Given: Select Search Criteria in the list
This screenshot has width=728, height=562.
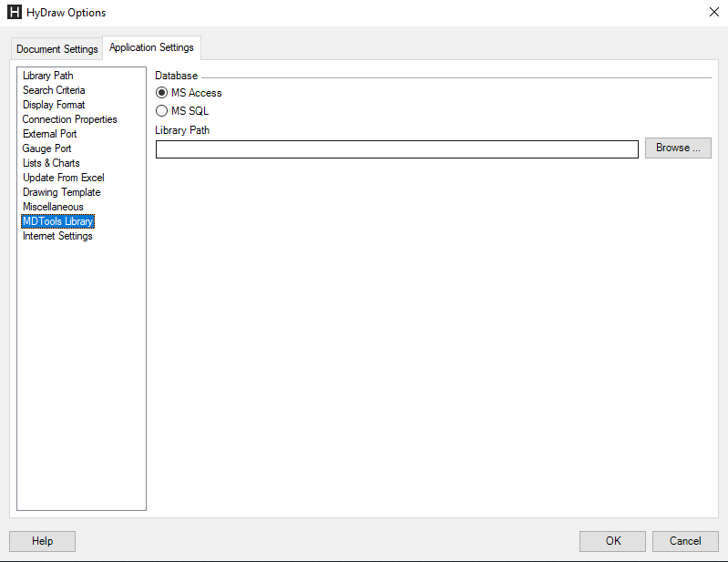Looking at the screenshot, I should (x=54, y=90).
